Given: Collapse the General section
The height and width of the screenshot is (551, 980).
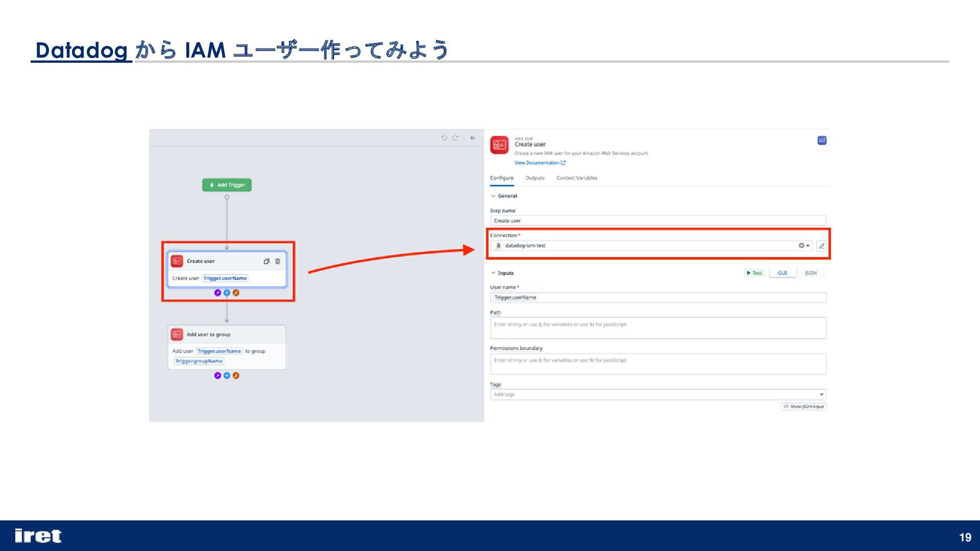Looking at the screenshot, I should coord(504,196).
